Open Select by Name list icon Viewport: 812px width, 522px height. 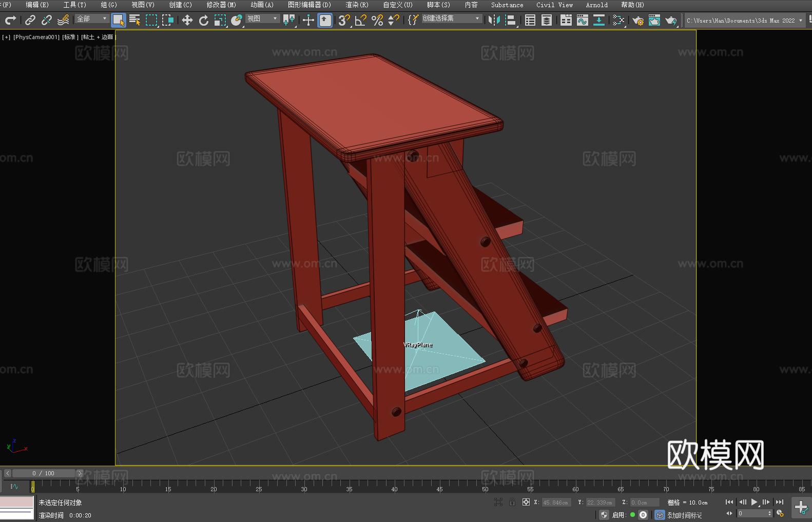[x=135, y=20]
